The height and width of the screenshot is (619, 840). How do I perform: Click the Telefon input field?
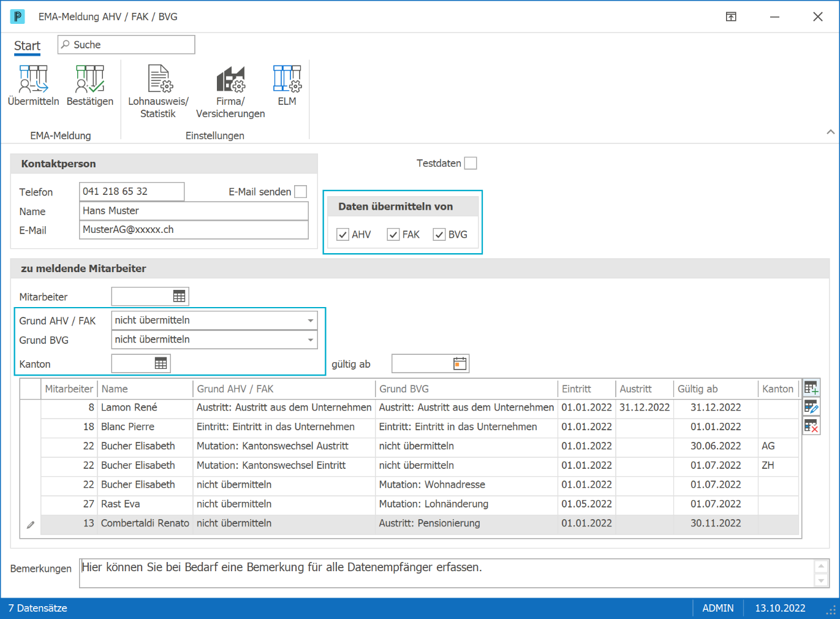(x=132, y=191)
